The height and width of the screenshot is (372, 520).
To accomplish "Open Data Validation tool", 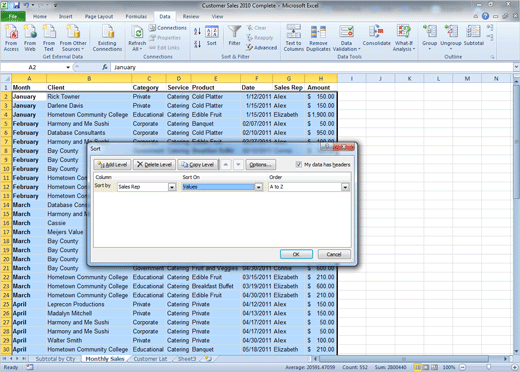I will point(346,38).
